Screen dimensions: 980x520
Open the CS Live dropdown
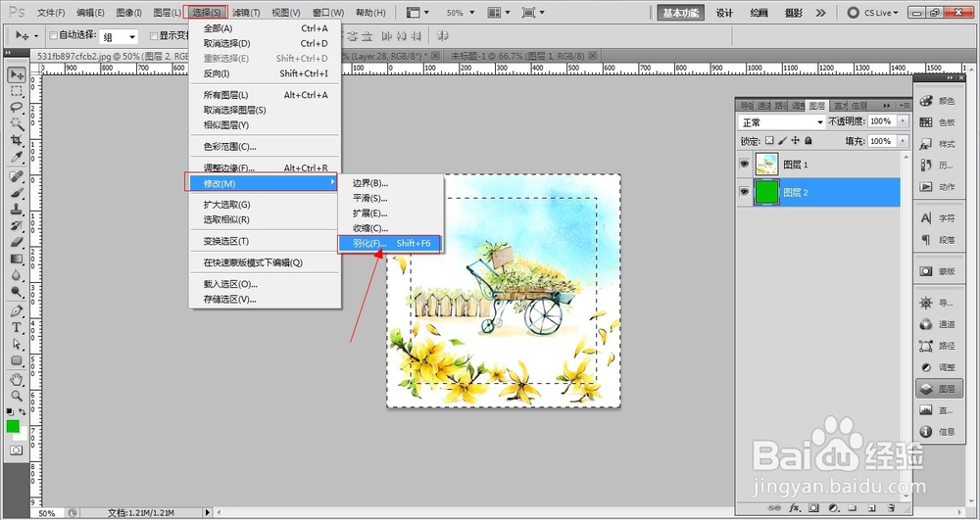pos(872,13)
